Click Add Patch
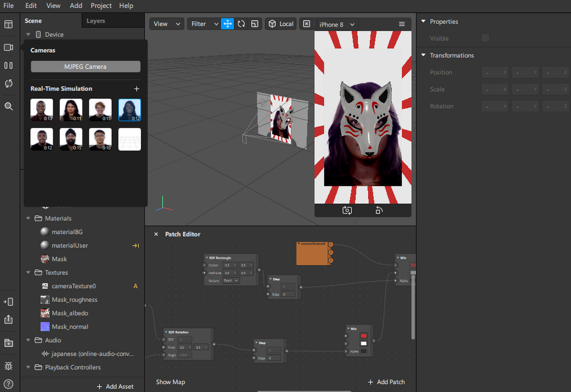571x392 pixels. click(386, 382)
